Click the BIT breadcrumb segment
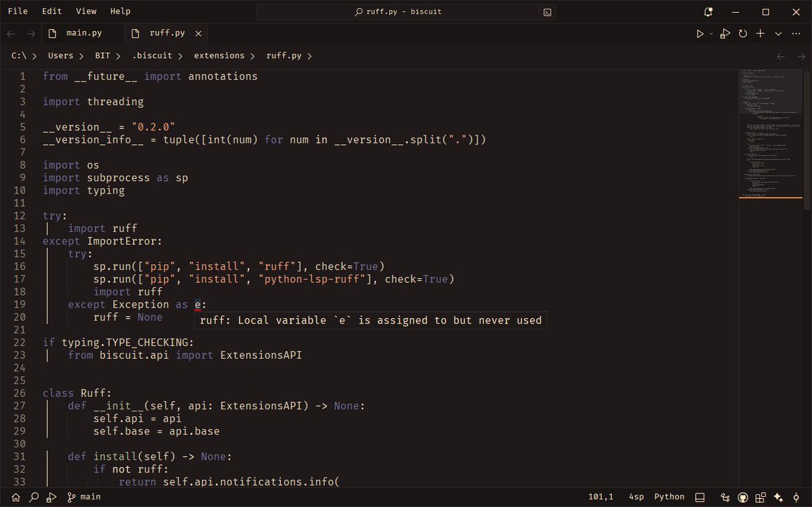This screenshot has width=812, height=507. tap(103, 56)
